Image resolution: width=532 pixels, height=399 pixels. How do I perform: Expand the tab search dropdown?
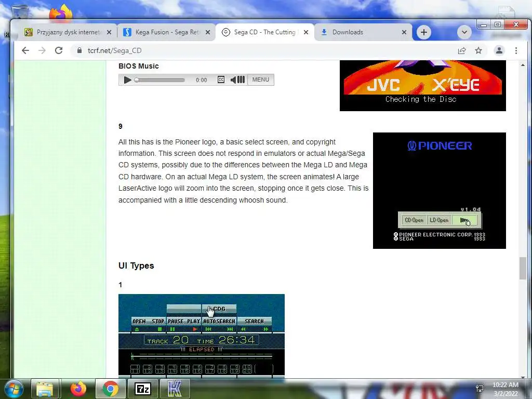[x=464, y=32]
